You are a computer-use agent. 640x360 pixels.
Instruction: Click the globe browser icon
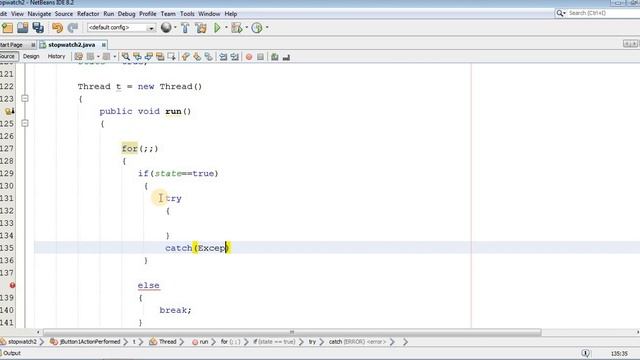166,27
